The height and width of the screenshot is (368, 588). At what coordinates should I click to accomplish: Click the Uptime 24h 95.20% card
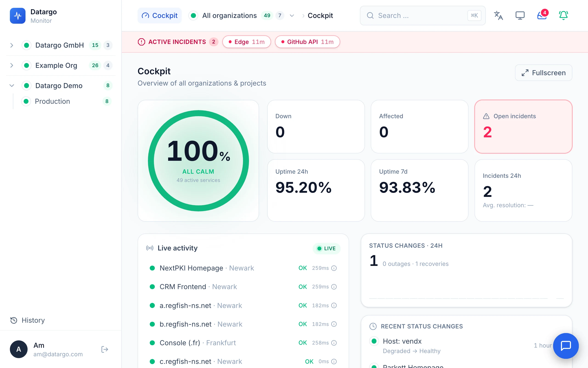point(316,190)
